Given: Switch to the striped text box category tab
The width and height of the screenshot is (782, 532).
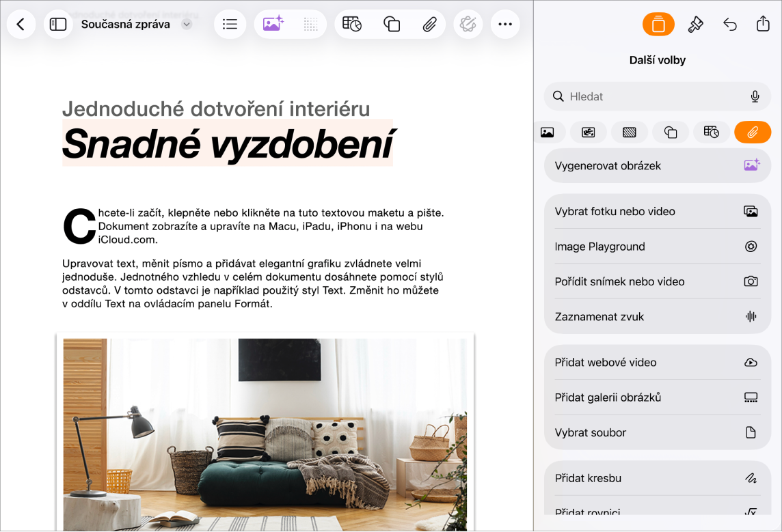Looking at the screenshot, I should click(630, 132).
